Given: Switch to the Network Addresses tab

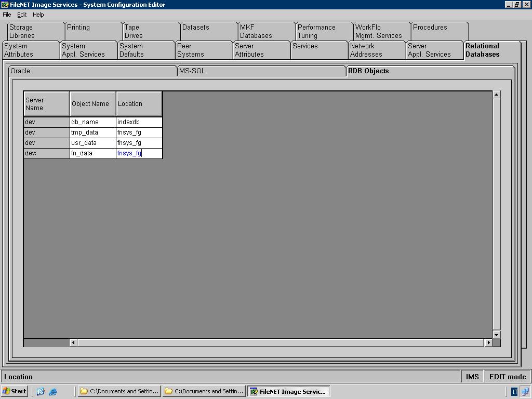Looking at the screenshot, I should pyautogui.click(x=377, y=50).
